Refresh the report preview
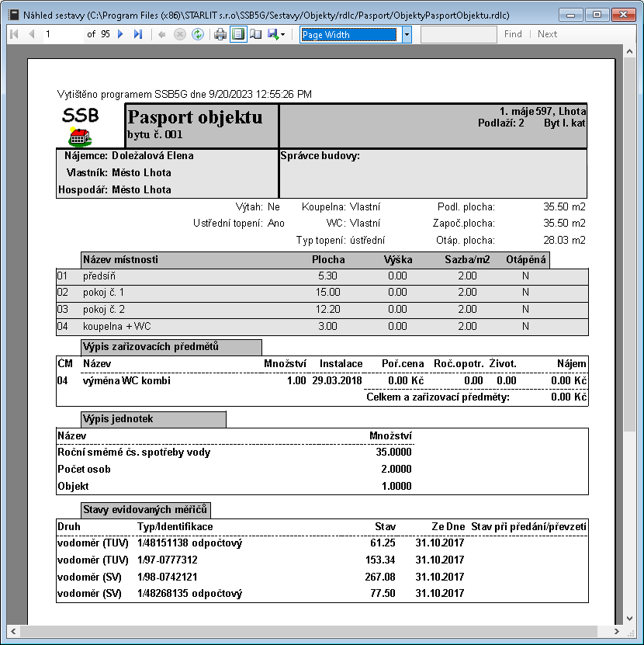 [197, 34]
